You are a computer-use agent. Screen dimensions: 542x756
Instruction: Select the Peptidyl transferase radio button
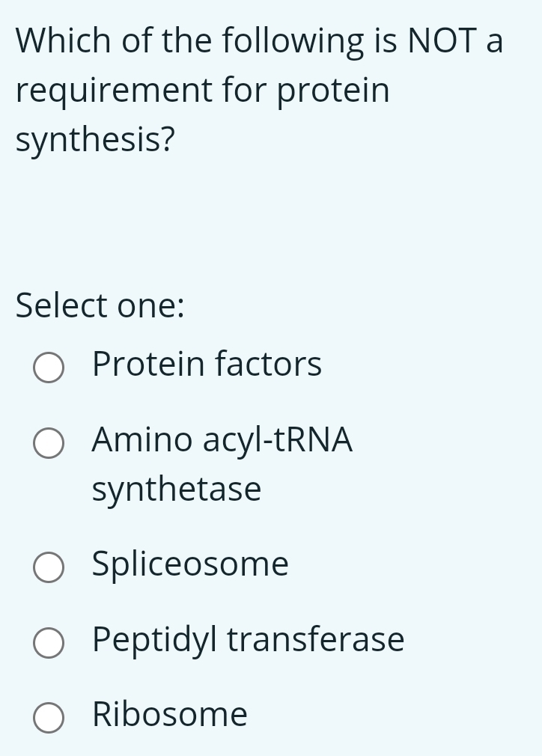49,643
